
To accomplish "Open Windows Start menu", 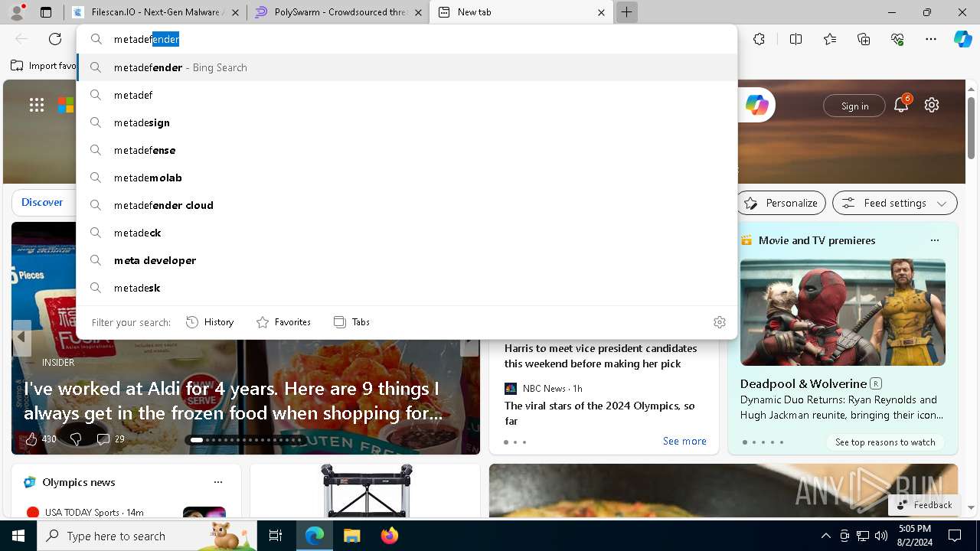I will (x=18, y=536).
